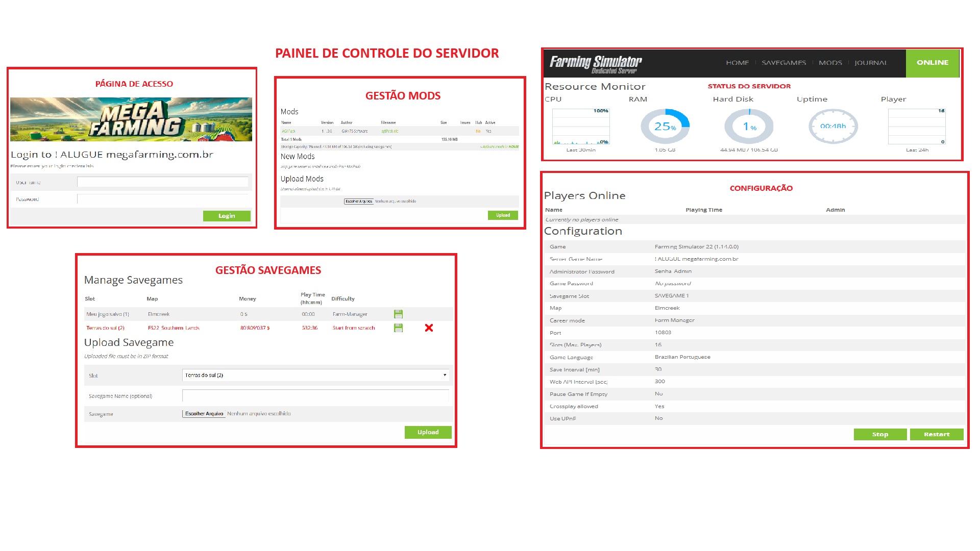The width and height of the screenshot is (980, 551).
Task: Click the Money column header in savegames
Action: click(248, 299)
